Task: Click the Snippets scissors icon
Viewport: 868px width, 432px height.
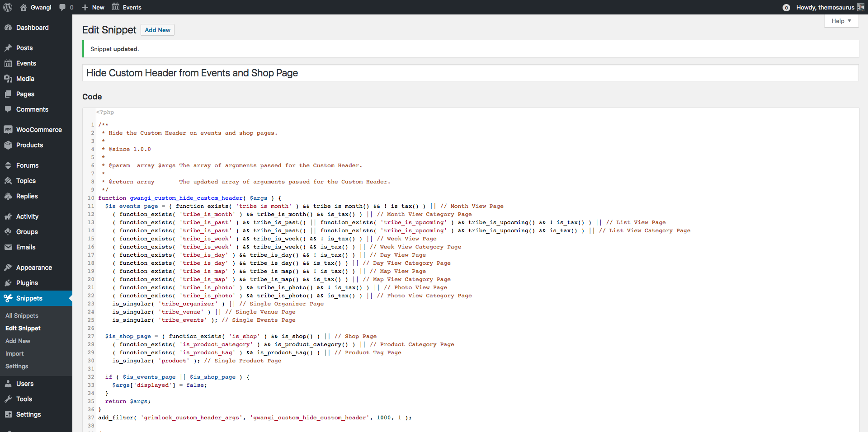Action: pyautogui.click(x=8, y=298)
